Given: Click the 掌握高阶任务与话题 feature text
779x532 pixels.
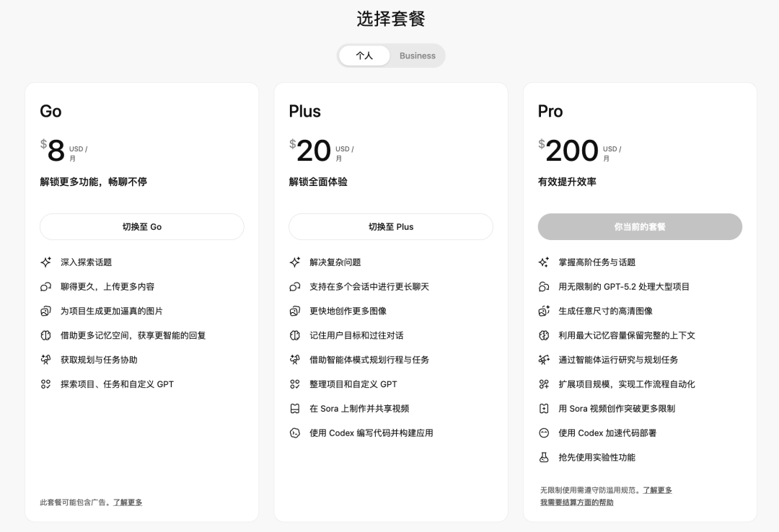Looking at the screenshot, I should click(x=597, y=262).
